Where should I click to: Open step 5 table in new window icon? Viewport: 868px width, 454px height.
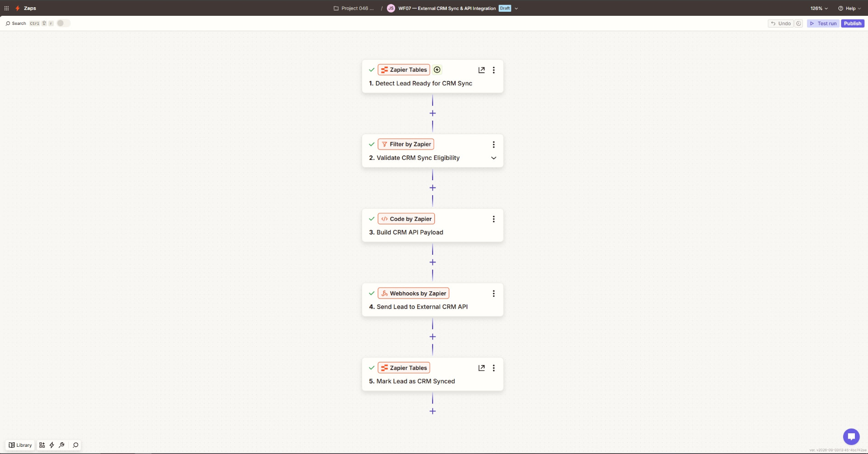[x=481, y=368]
